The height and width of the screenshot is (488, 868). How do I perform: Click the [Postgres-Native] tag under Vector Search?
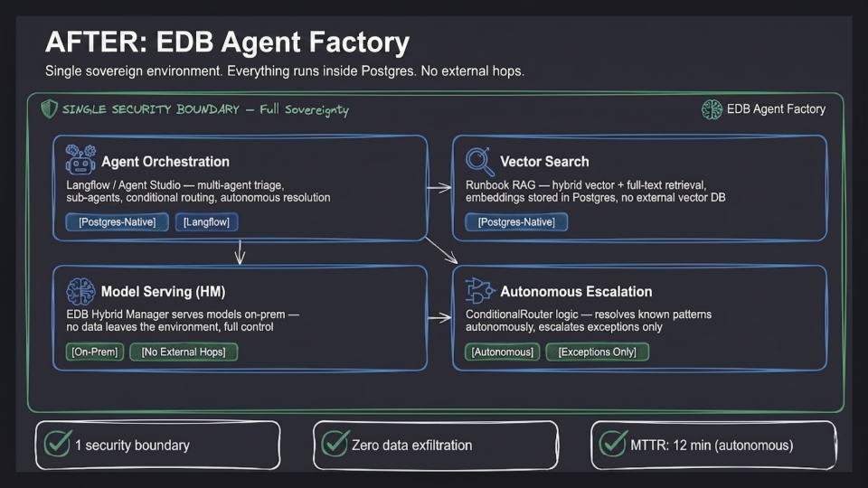click(516, 222)
